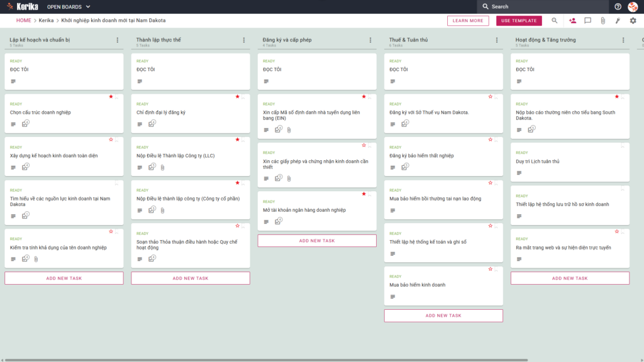Open board settings gear icon
This screenshot has height=362, width=644.
pos(633,21)
